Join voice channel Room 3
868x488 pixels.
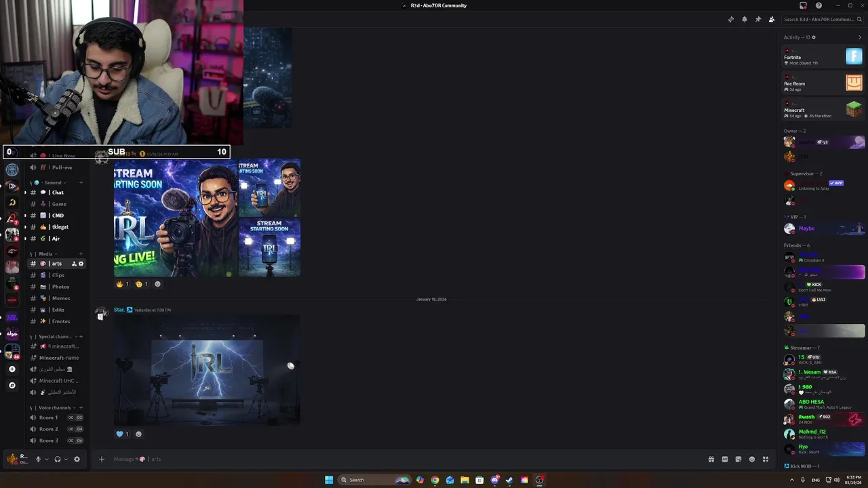[x=57, y=441]
